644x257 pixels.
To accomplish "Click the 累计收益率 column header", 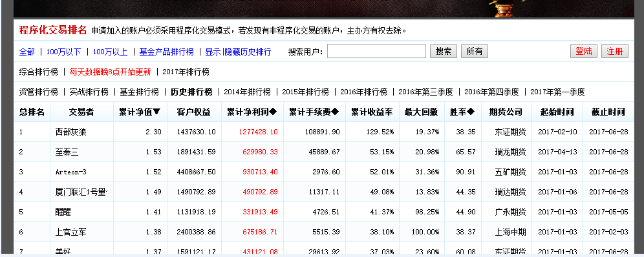I will (x=372, y=112).
